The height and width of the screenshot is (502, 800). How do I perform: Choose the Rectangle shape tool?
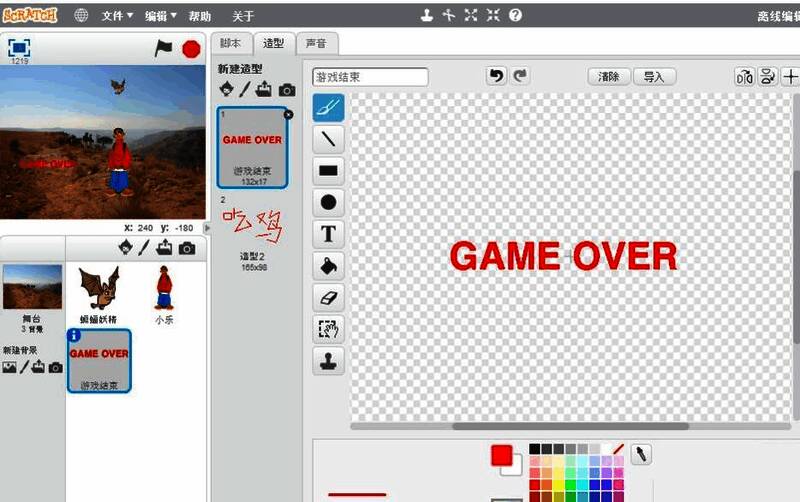328,171
